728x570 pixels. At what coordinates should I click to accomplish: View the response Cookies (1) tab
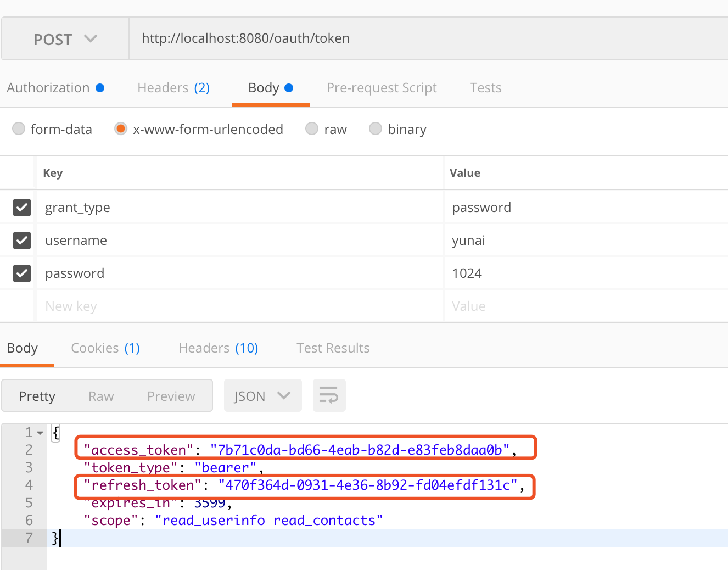click(x=105, y=348)
